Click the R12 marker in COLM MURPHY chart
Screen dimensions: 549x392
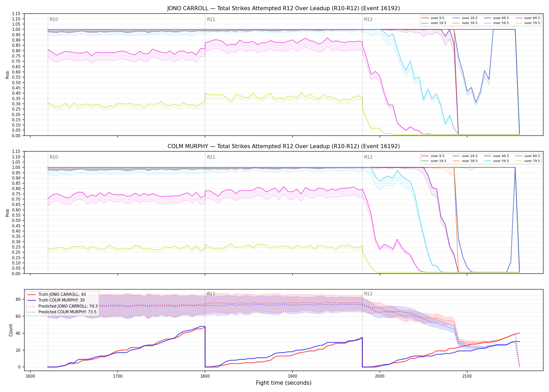[x=368, y=157]
